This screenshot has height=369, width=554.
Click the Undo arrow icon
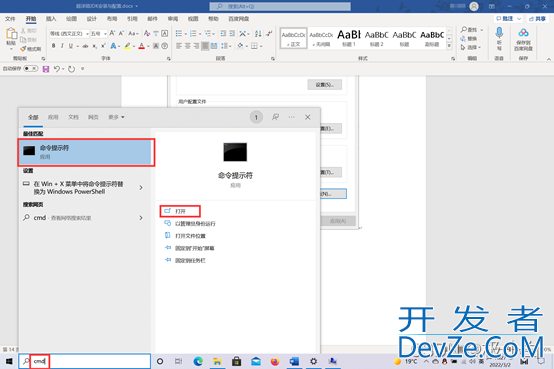click(x=57, y=69)
